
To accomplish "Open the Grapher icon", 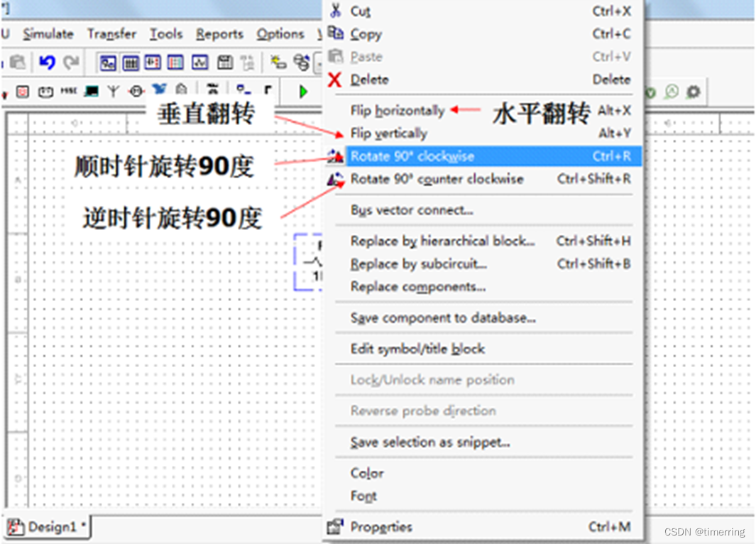I will point(200,62).
